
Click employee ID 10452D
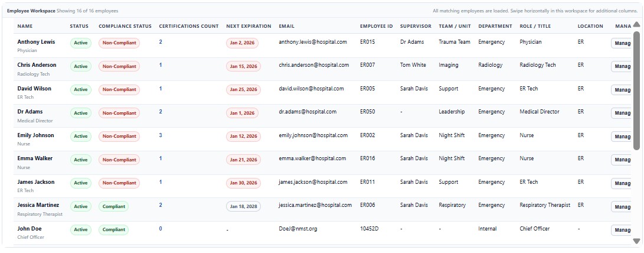[370, 229]
